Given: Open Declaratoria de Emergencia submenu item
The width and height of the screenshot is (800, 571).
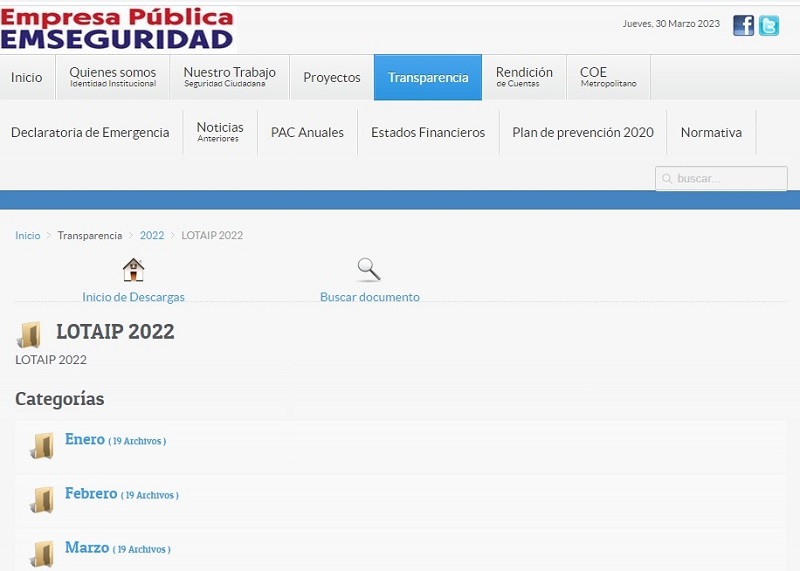Looking at the screenshot, I should (x=90, y=133).
